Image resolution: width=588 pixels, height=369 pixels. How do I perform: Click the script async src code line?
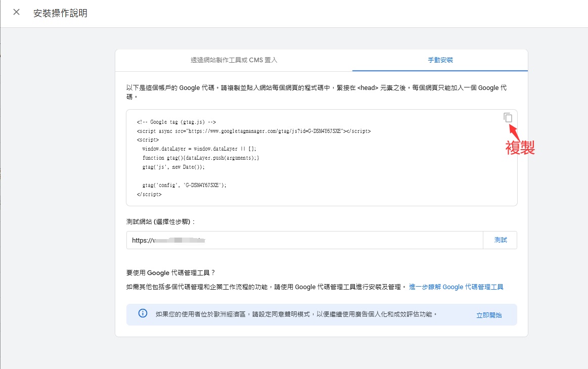253,131
